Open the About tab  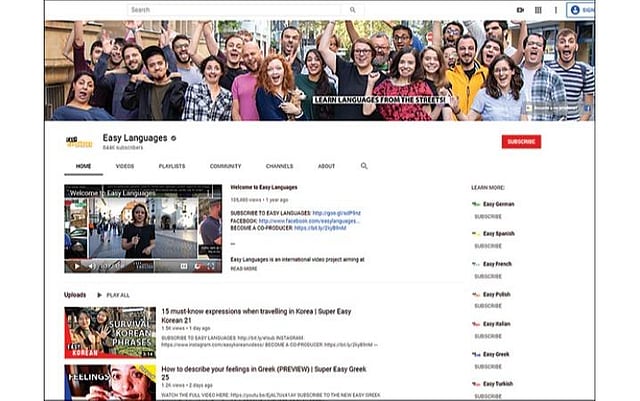(x=326, y=166)
